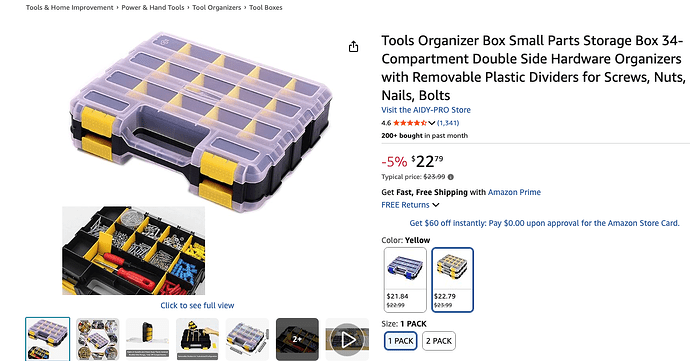Image resolution: width=690 pixels, height=361 pixels.
Task: Open the Tool Organizers breadcrumb
Action: click(217, 7)
